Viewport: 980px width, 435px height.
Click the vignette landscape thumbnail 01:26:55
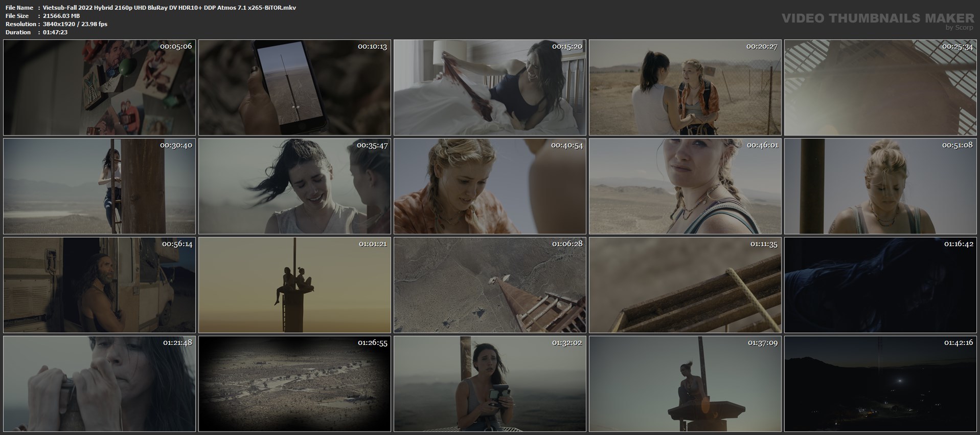[294, 384]
